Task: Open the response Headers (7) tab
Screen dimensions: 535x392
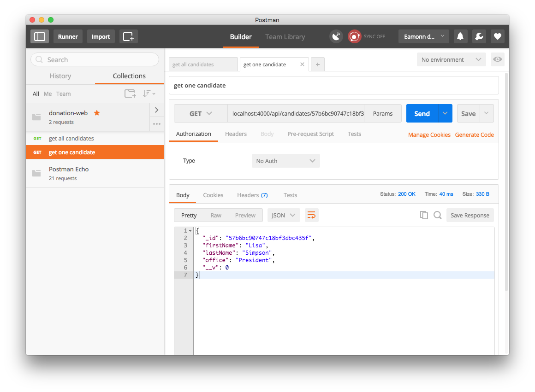Action: tap(252, 195)
